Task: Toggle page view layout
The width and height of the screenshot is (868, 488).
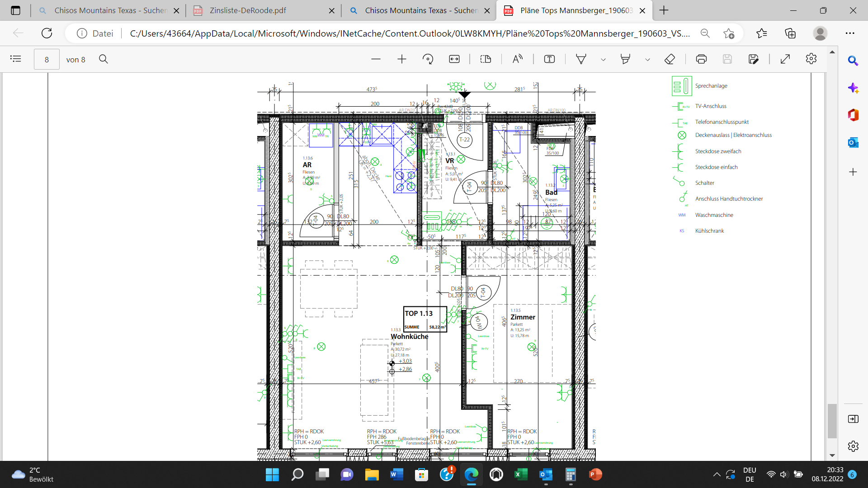Action: [486, 59]
